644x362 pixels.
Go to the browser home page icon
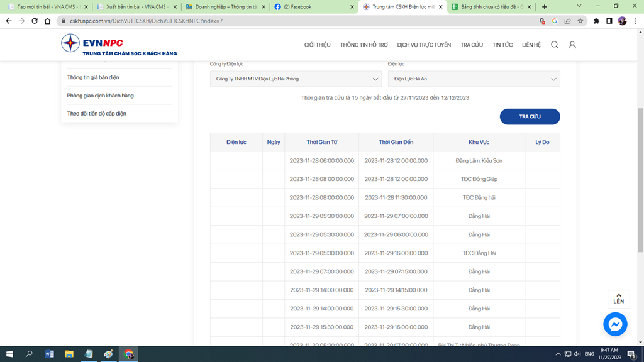coord(48,21)
